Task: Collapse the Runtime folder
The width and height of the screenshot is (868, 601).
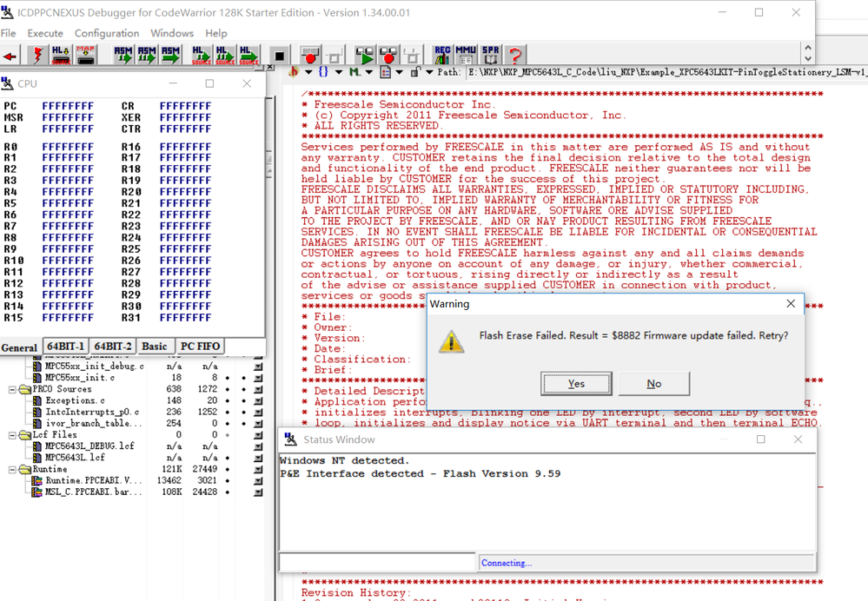Action: [11, 469]
